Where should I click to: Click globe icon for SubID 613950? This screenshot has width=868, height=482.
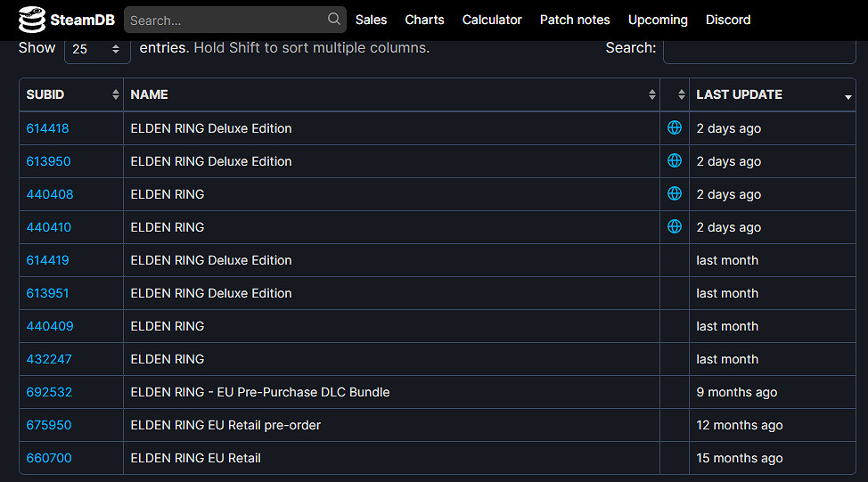click(675, 161)
